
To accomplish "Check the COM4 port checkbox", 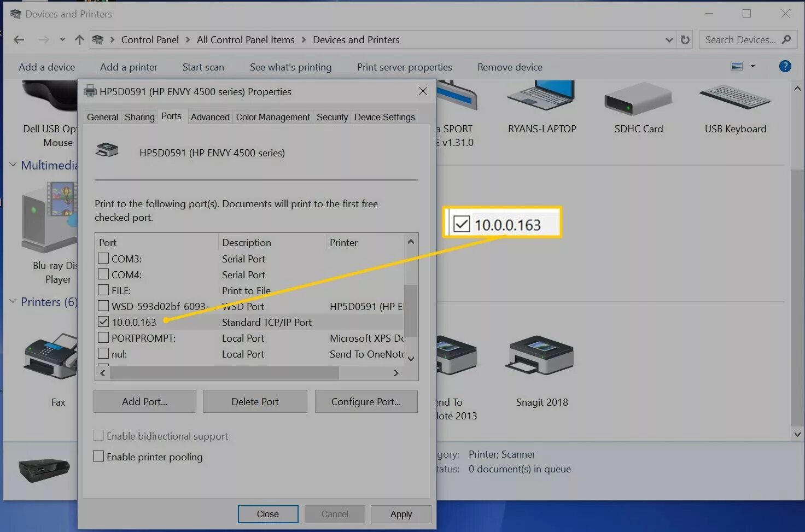I will 103,274.
